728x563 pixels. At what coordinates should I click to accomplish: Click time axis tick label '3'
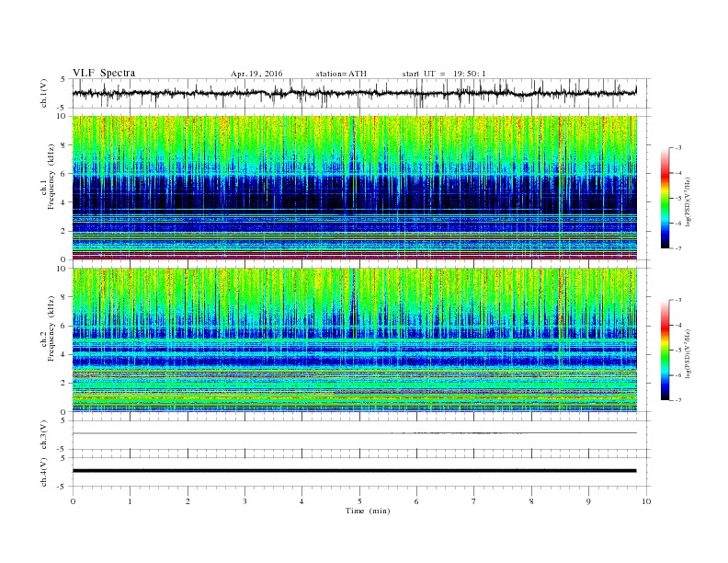[x=245, y=501]
